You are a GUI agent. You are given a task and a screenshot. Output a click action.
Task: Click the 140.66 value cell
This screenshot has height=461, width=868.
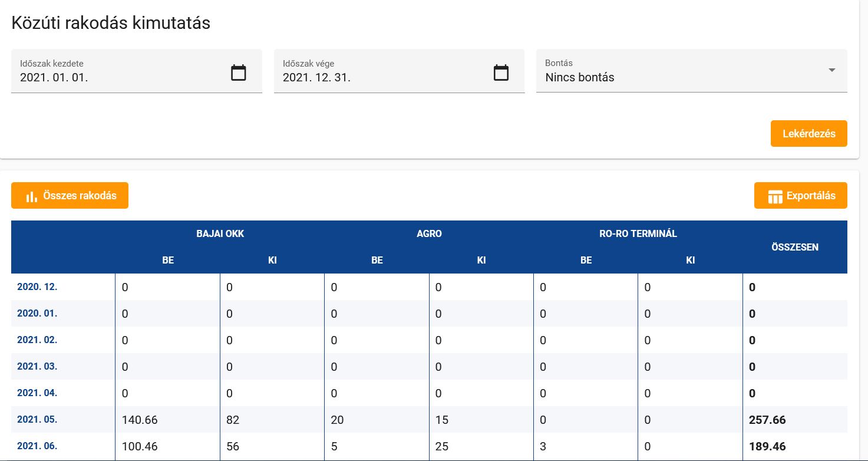[140, 420]
